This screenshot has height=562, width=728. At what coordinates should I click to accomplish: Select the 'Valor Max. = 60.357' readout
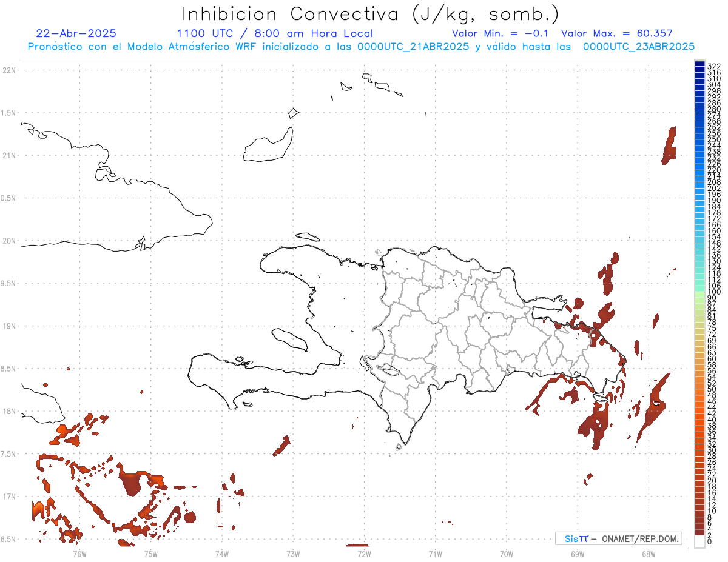click(x=617, y=33)
